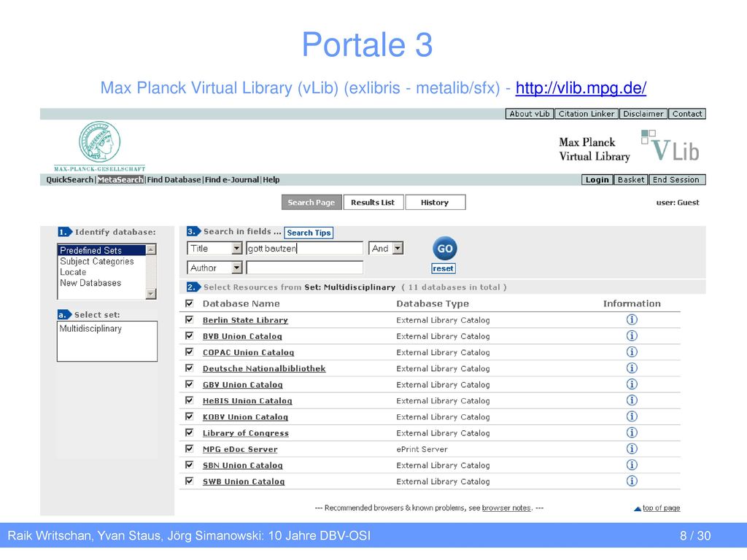This screenshot has width=747, height=560.
Task: Open Library of Congress info icon
Action: tap(632, 432)
